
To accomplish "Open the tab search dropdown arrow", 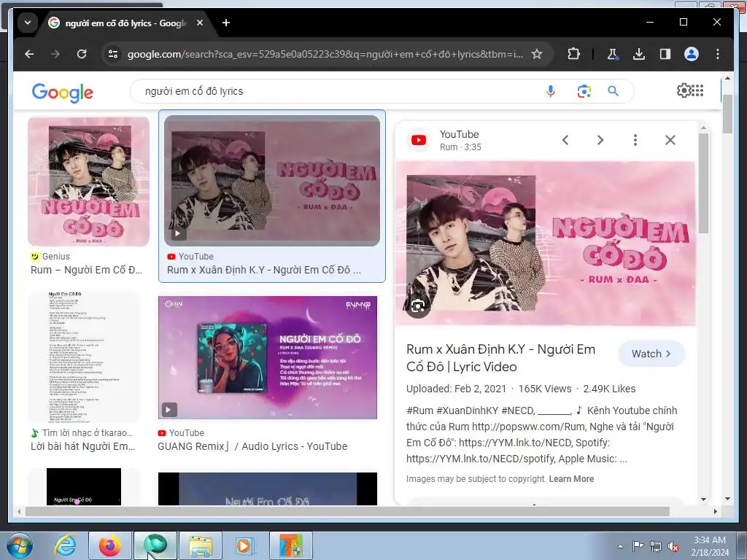I will pos(28,23).
